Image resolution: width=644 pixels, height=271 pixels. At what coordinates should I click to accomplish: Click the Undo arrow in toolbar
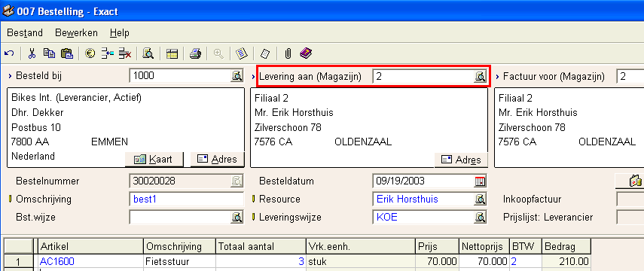(x=10, y=53)
